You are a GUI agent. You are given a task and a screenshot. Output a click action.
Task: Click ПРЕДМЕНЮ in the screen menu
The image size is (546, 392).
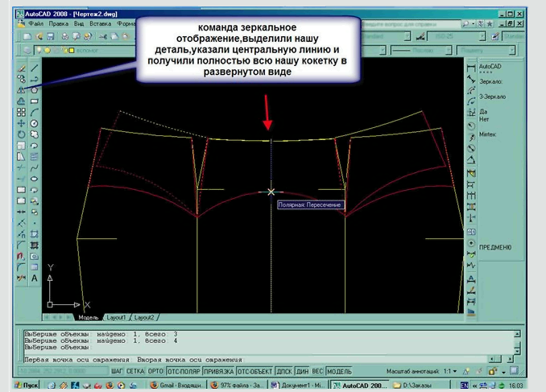point(495,247)
